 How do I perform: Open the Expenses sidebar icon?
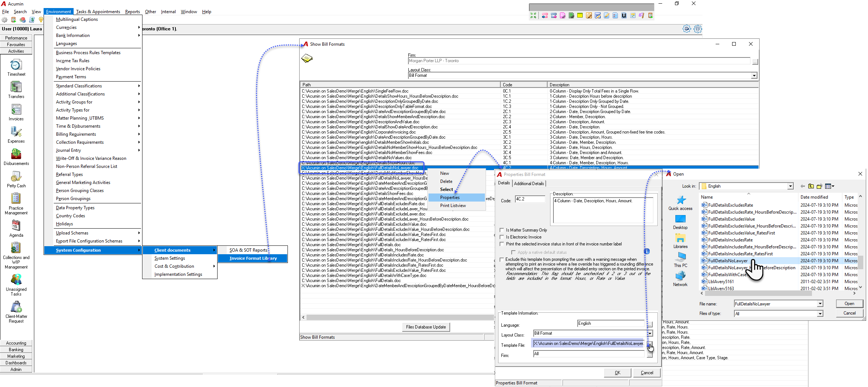point(16,132)
